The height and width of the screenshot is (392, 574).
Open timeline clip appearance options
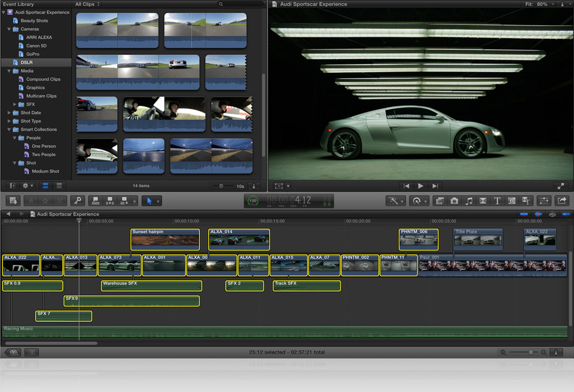(x=556, y=353)
